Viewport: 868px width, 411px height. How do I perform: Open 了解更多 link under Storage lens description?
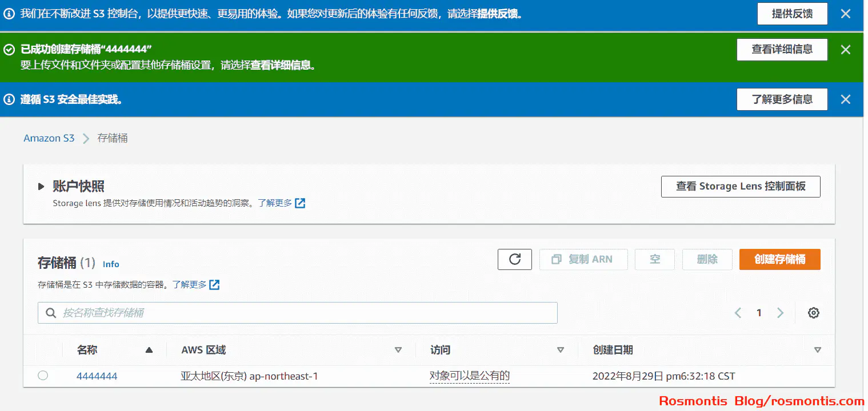pos(281,203)
